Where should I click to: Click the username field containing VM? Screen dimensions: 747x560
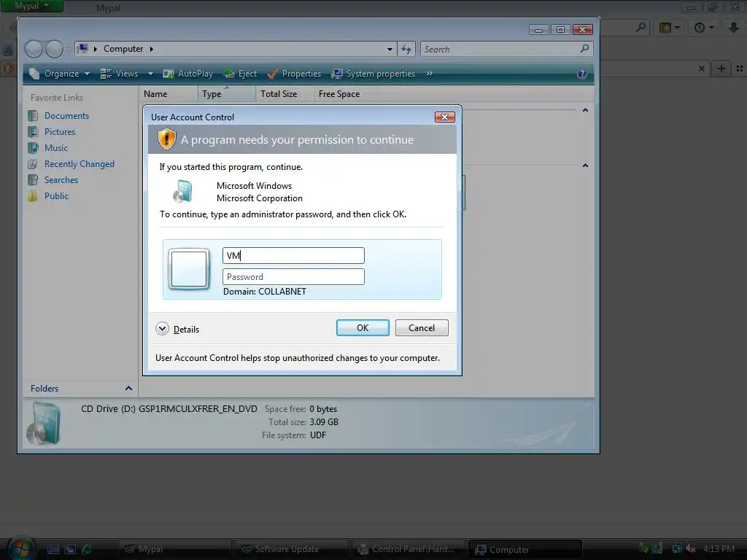(x=293, y=256)
